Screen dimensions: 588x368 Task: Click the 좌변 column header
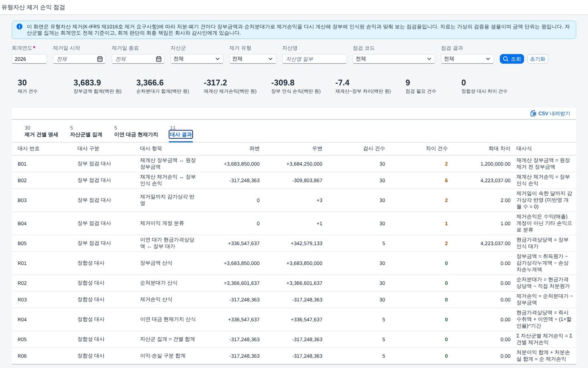pyautogui.click(x=254, y=148)
